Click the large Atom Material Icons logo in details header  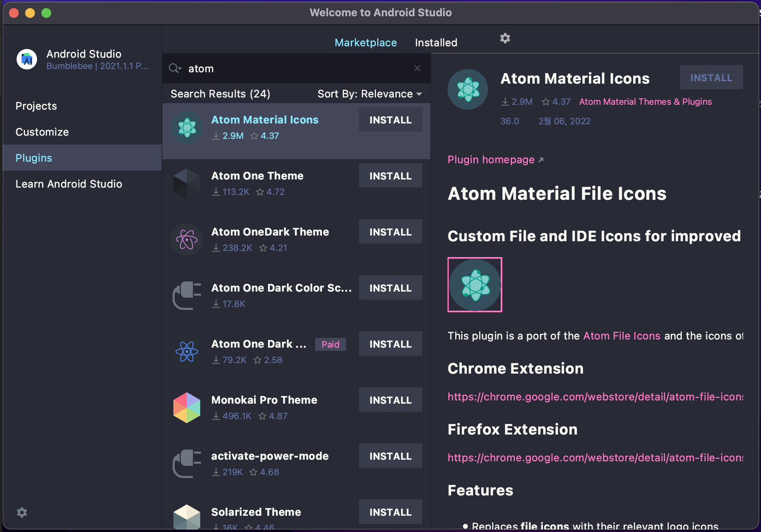click(468, 89)
